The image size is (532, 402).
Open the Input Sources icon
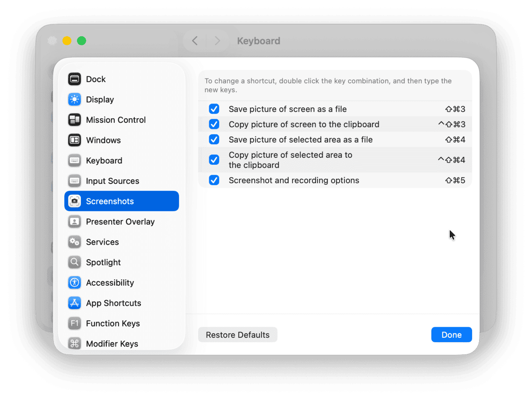[x=74, y=180]
